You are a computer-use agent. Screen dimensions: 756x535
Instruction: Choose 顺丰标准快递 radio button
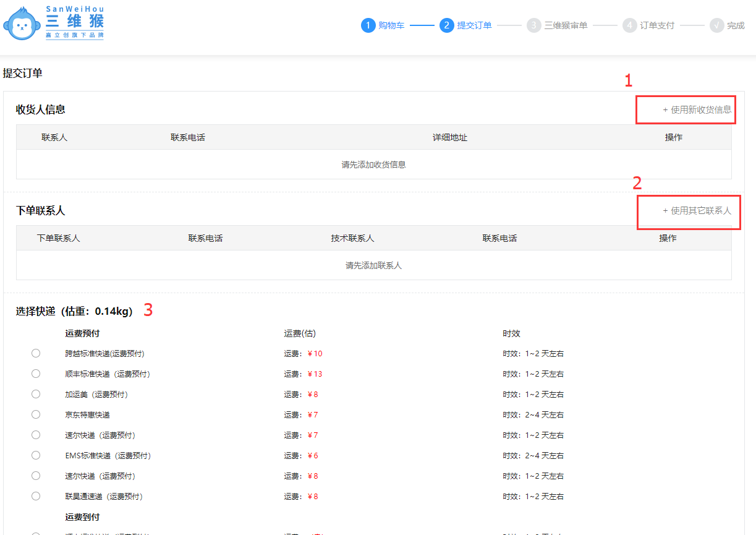coord(36,374)
